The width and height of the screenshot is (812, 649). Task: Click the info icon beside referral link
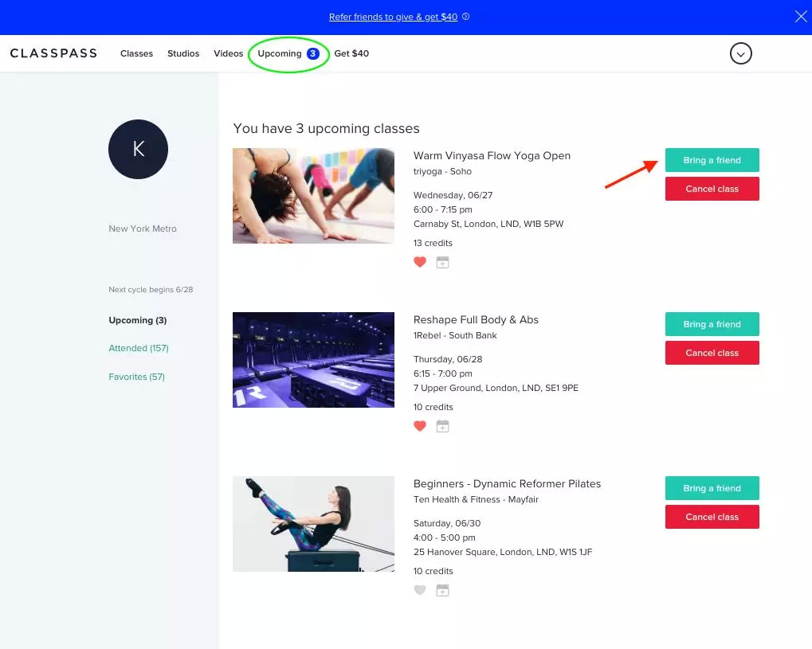pyautogui.click(x=465, y=17)
